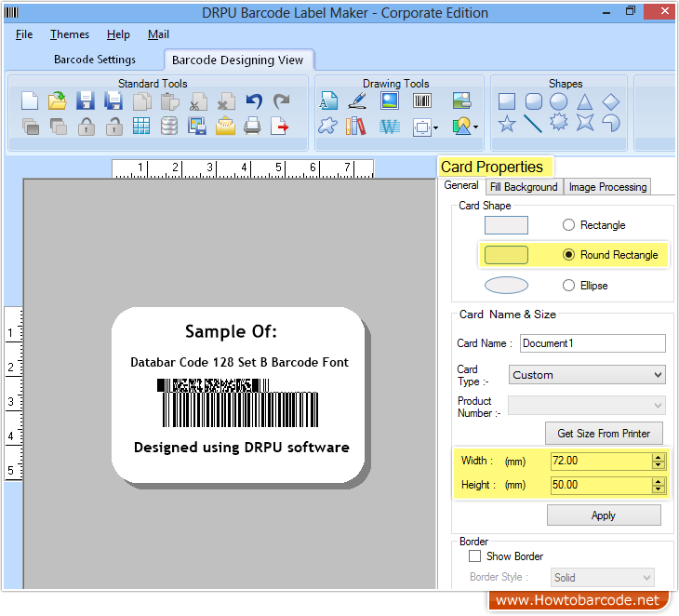Viewport: 679px width, 616px height.
Task: Decrease Height value with down stepper arrow
Action: 659,489
